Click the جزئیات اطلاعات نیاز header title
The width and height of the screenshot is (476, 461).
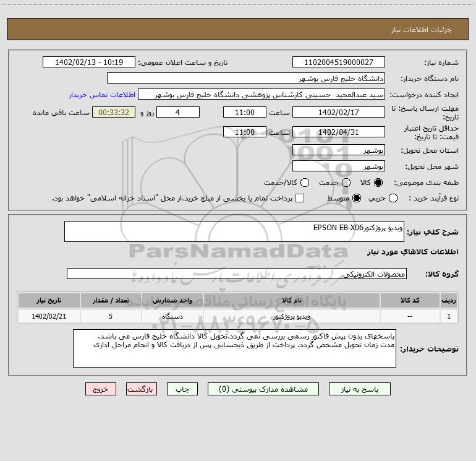tap(421, 30)
